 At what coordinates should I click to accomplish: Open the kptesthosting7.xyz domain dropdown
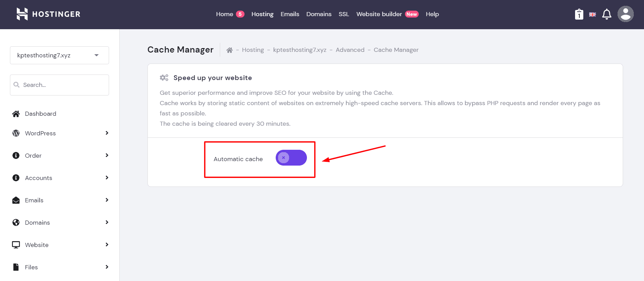coord(59,55)
